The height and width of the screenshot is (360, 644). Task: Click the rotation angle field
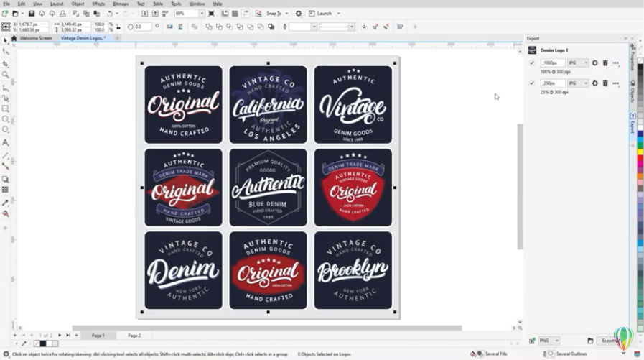[x=144, y=27]
